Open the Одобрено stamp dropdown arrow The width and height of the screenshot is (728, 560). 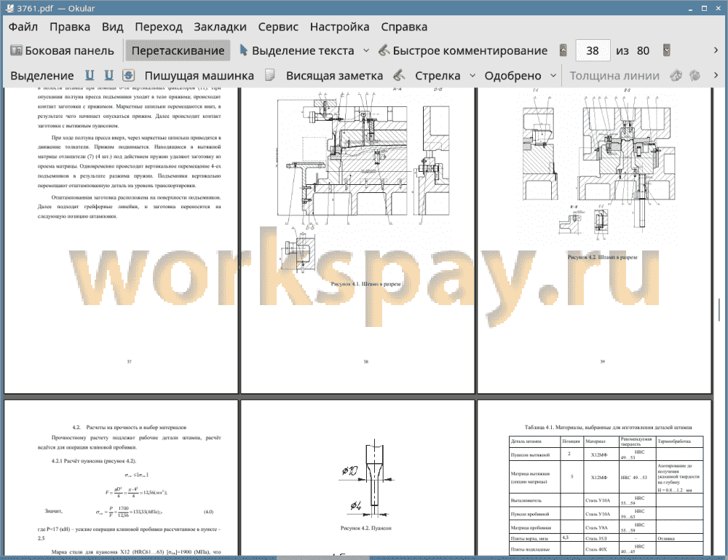553,76
